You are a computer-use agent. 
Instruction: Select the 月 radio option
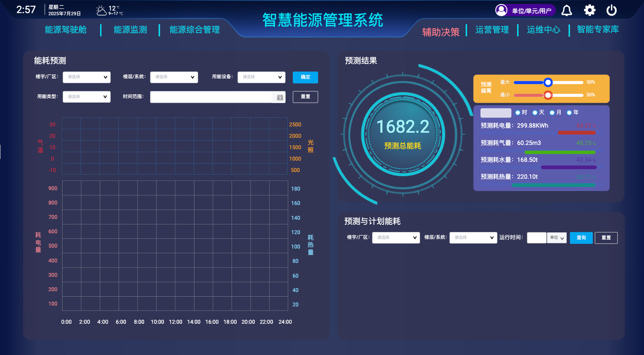click(552, 112)
